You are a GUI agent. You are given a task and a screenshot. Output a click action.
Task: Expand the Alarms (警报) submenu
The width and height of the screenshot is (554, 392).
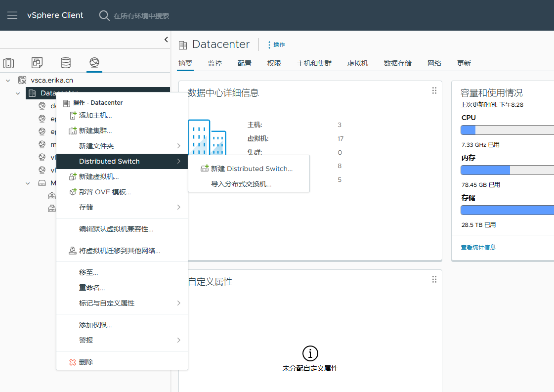(x=122, y=340)
